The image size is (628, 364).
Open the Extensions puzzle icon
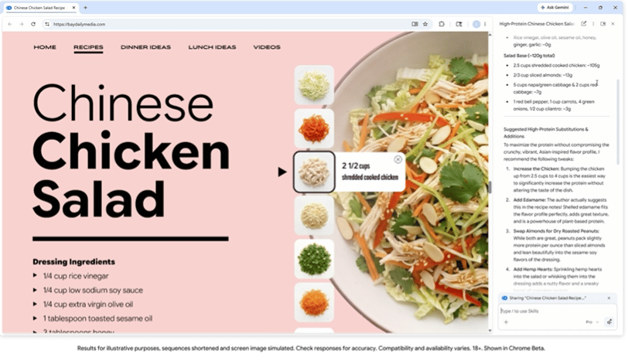tap(442, 24)
